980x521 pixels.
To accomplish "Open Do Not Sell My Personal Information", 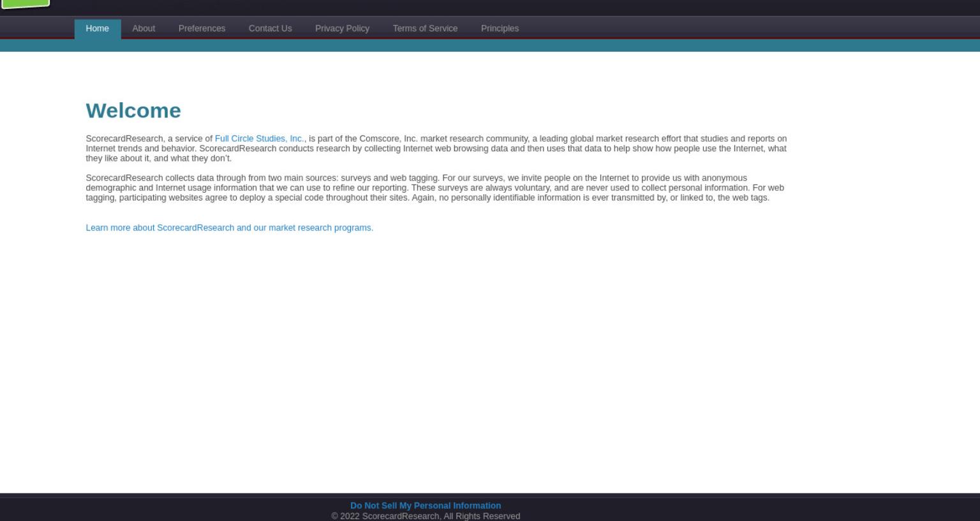I will 426,506.
